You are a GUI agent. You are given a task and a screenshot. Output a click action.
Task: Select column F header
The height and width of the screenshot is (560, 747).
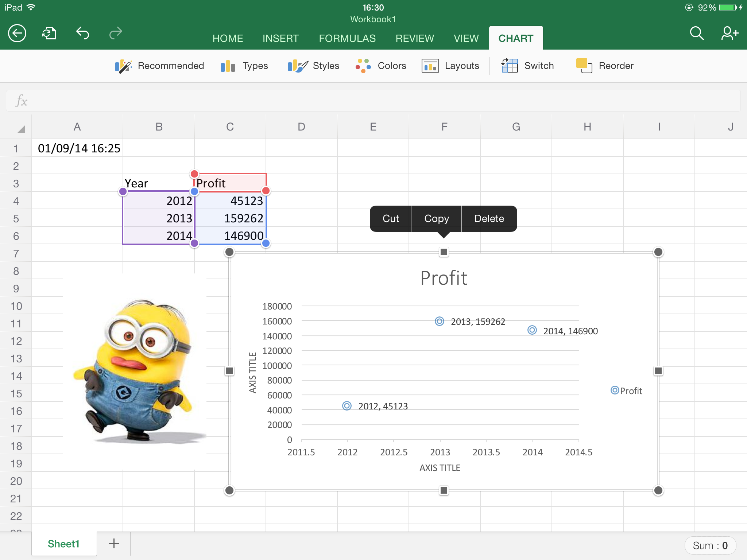click(x=444, y=127)
